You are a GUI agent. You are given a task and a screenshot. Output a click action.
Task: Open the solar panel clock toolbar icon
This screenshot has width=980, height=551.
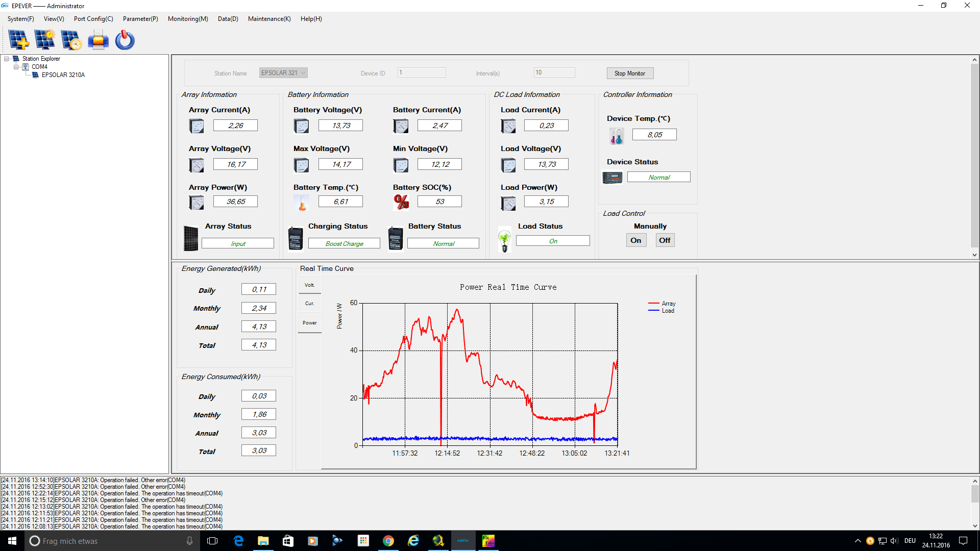pos(71,40)
